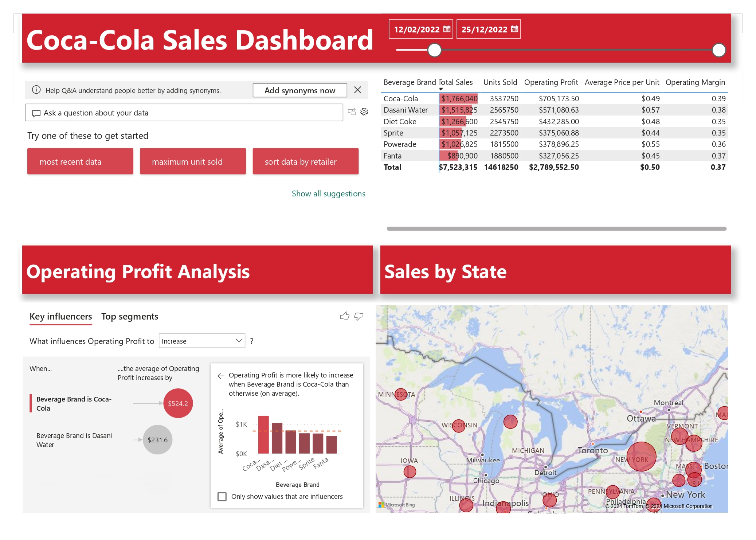This screenshot has width=756, height=540.
Task: Click the left handle of the date slider
Action: (x=434, y=50)
